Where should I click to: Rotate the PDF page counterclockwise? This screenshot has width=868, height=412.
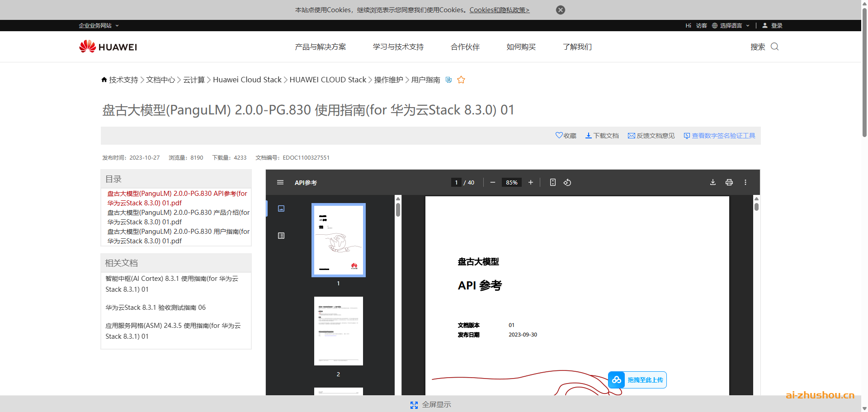pos(567,182)
